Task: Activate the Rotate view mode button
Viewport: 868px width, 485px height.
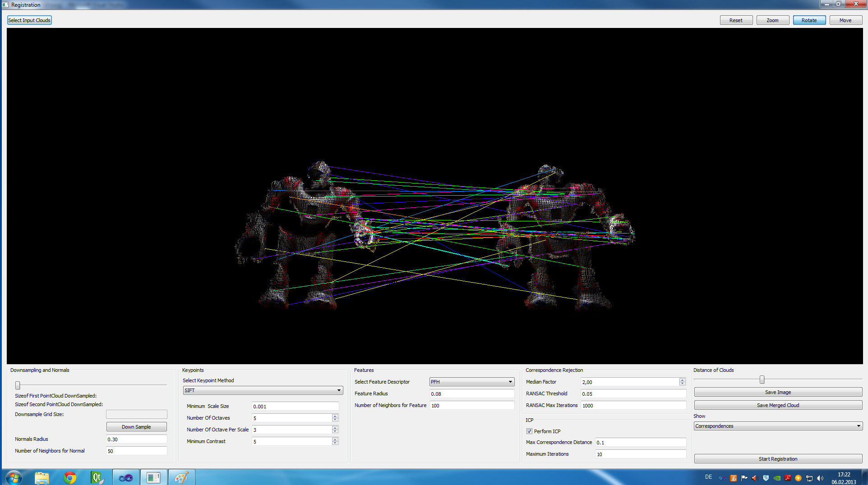Action: coord(809,20)
